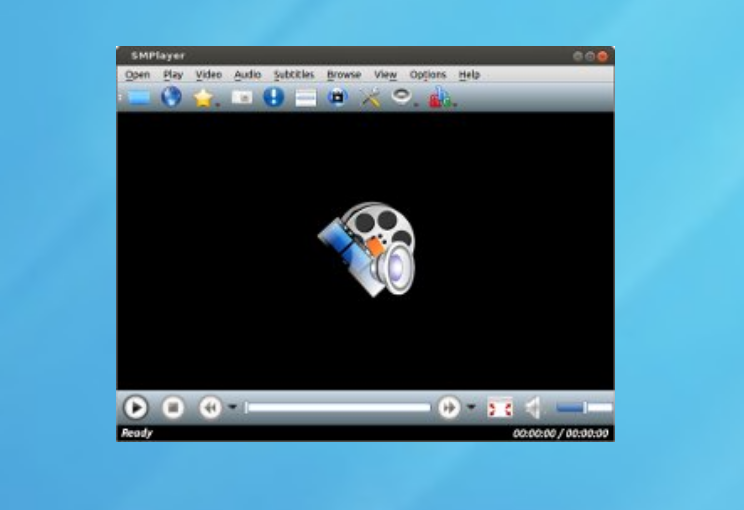Open the Options menu
This screenshot has height=510, width=744.
point(428,74)
